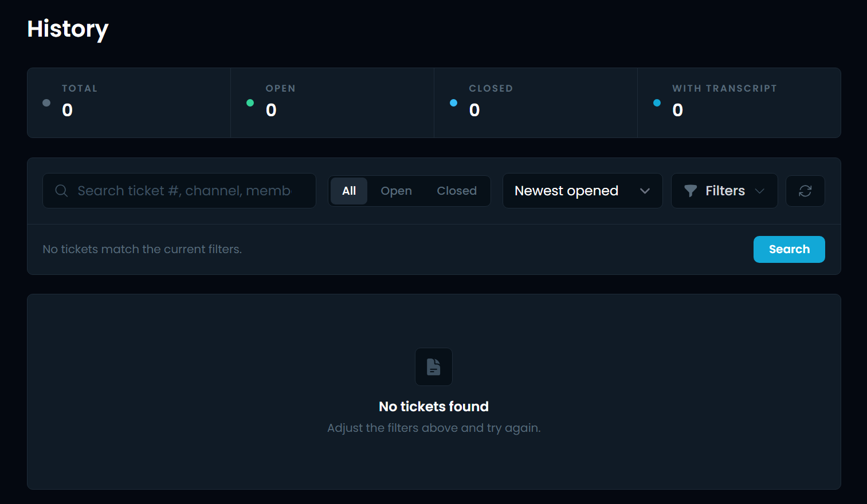867x504 pixels.
Task: Click the blue dot beside CLOSED
Action: [x=453, y=103]
